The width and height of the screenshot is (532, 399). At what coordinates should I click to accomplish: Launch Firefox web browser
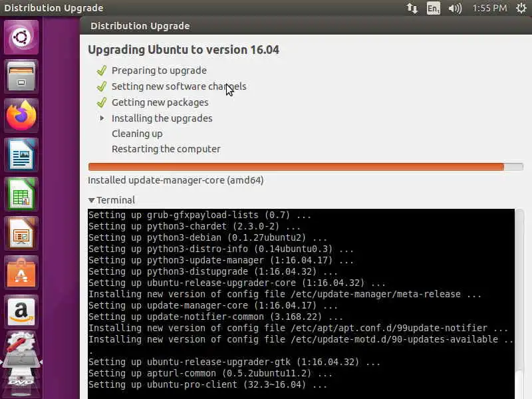[x=21, y=115]
